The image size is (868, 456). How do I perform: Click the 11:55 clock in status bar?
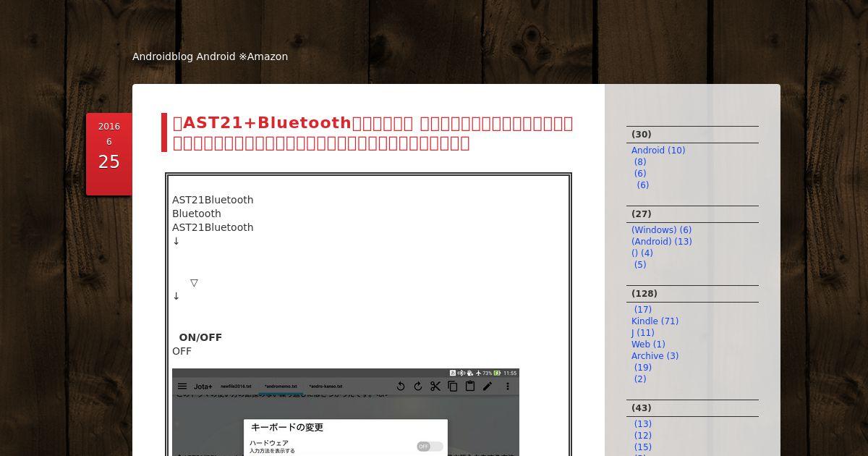pyautogui.click(x=510, y=373)
